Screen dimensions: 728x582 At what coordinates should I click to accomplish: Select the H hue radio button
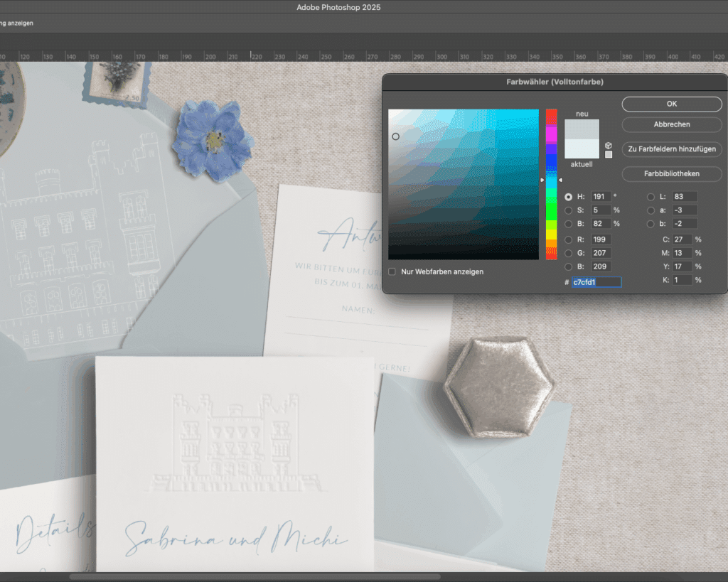[568, 197]
